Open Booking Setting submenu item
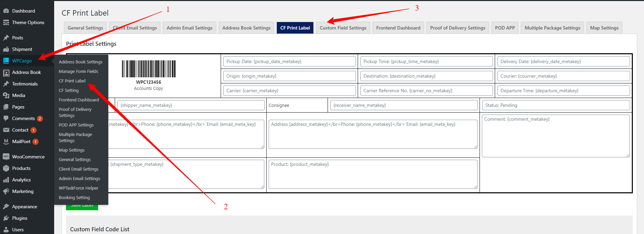This screenshot has height=234, width=644. pos(74,197)
